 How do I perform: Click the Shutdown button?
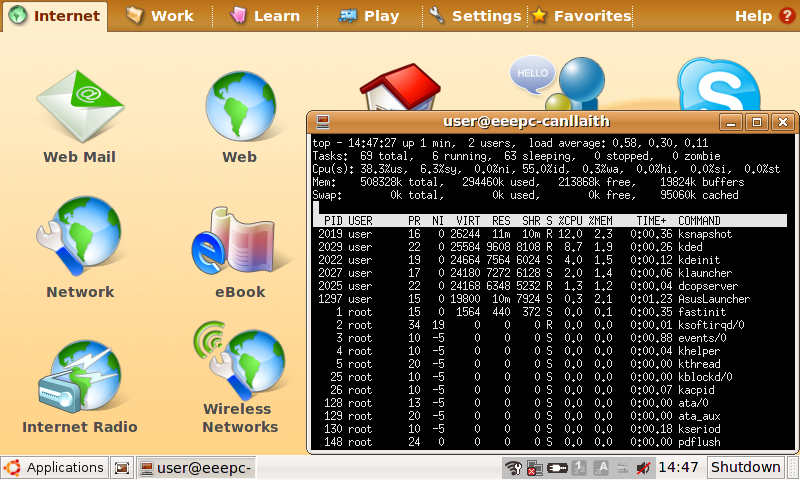[744, 467]
